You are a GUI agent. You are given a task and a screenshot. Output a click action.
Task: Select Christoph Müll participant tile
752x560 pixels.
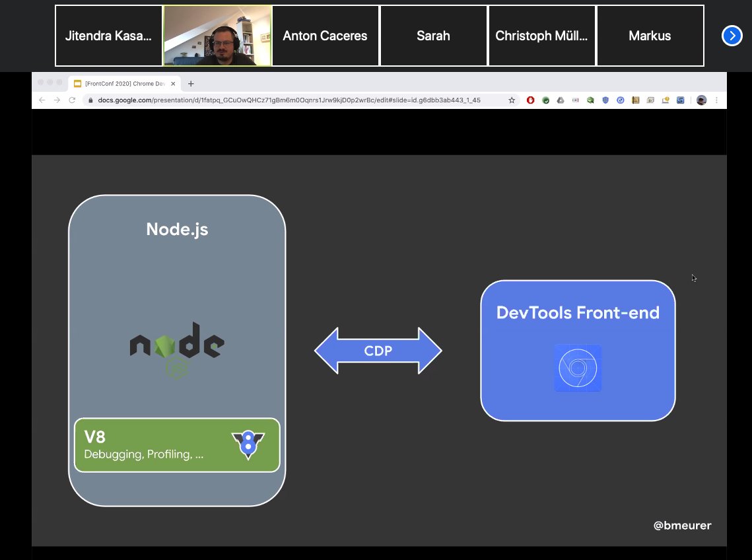[x=541, y=36]
